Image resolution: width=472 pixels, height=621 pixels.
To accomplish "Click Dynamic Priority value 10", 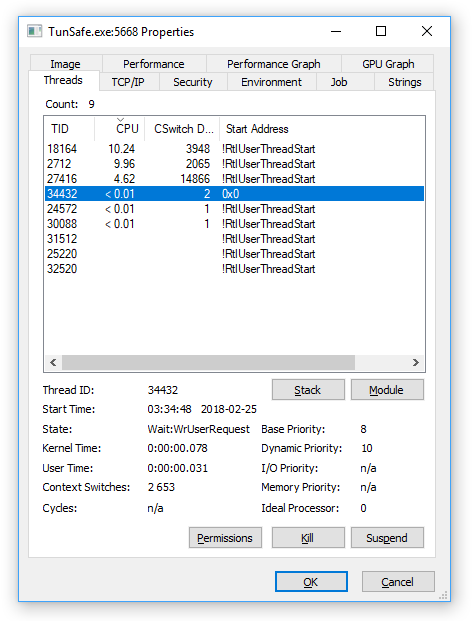I will [x=367, y=448].
